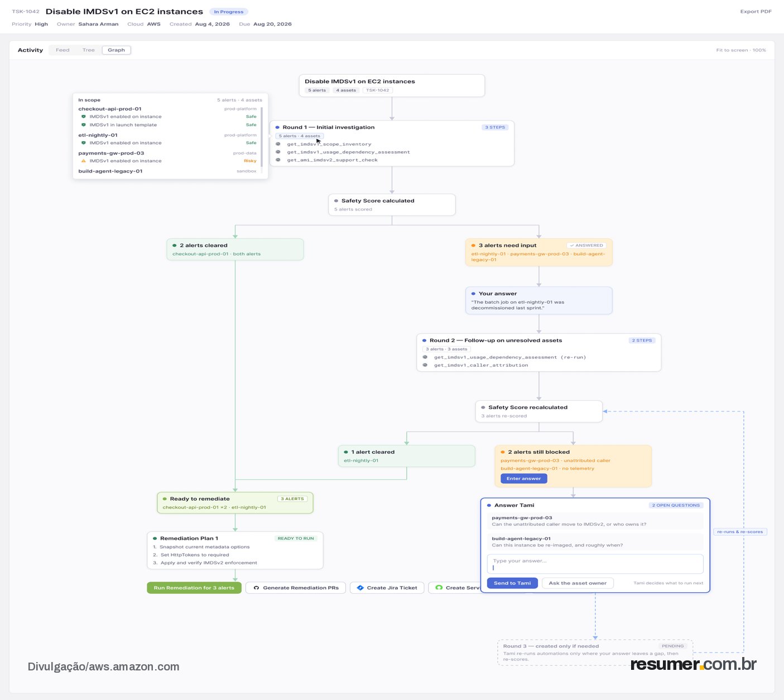Click the Enter answer button
The height and width of the screenshot is (700, 784).
tap(523, 478)
